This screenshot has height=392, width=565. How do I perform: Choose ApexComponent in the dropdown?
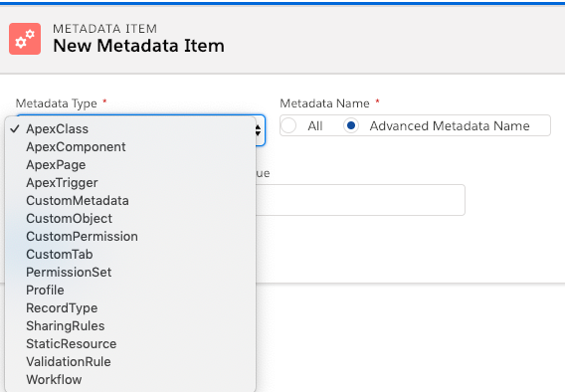130,147
